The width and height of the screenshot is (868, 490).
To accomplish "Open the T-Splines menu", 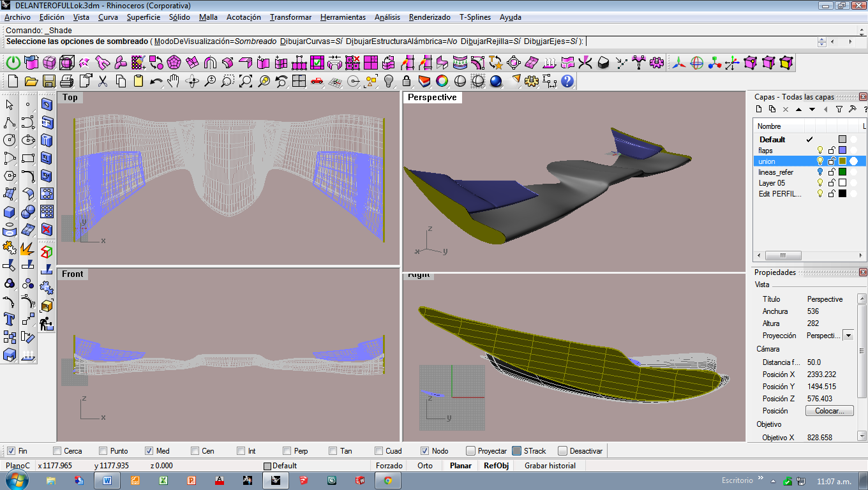I will (475, 17).
